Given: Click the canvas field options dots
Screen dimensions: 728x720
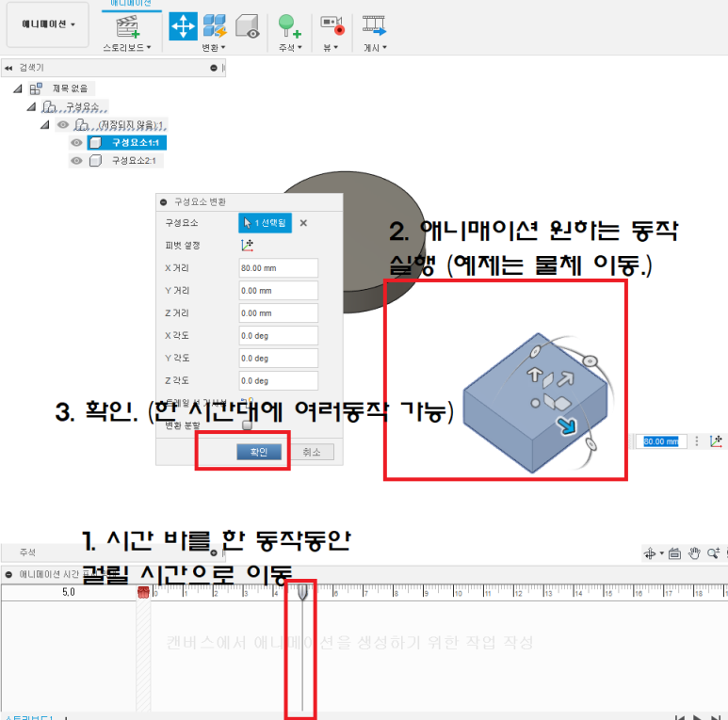Looking at the screenshot, I should coord(696,441).
